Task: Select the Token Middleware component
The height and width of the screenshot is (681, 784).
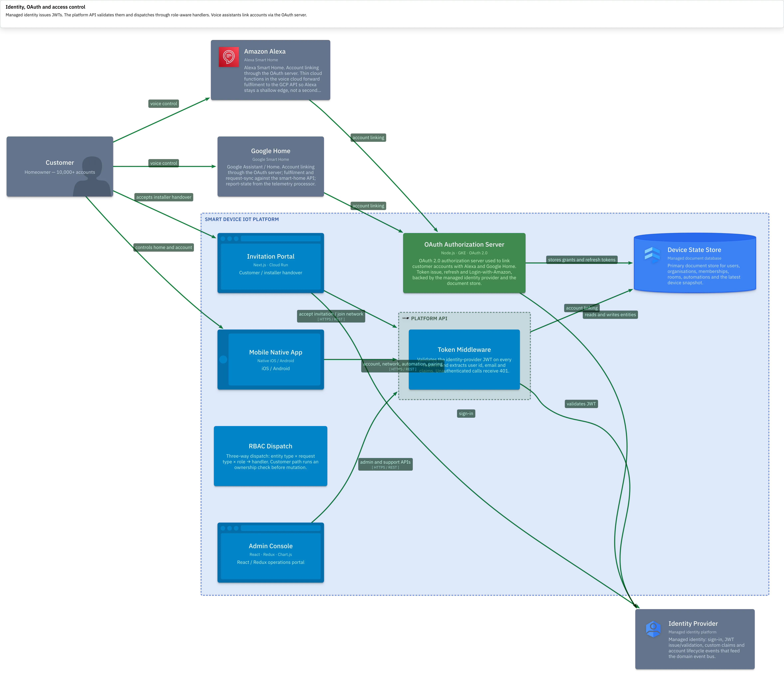Action: click(464, 359)
